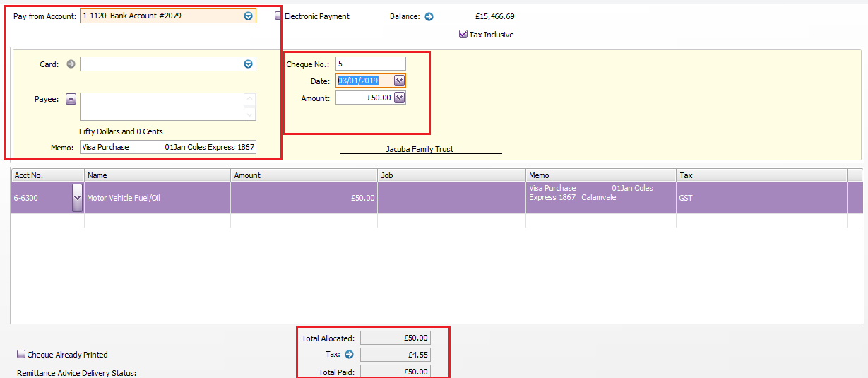Expand the Pay from Account dropdown

click(248, 16)
